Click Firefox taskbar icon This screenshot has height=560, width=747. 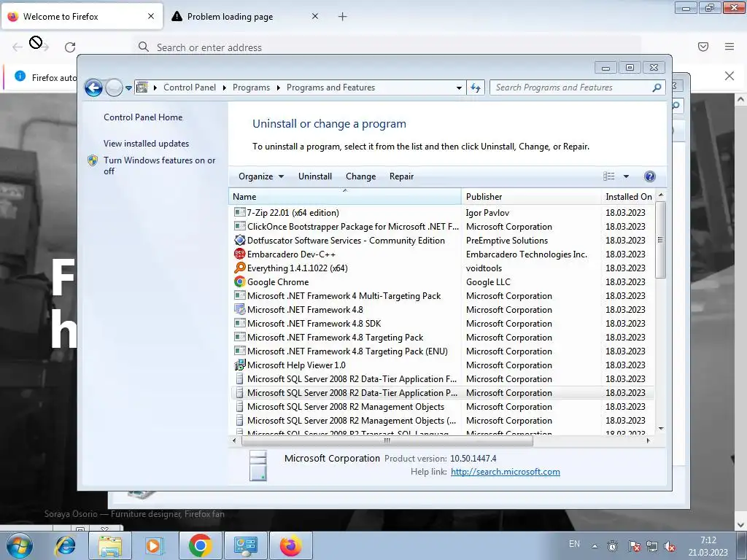tap(290, 545)
